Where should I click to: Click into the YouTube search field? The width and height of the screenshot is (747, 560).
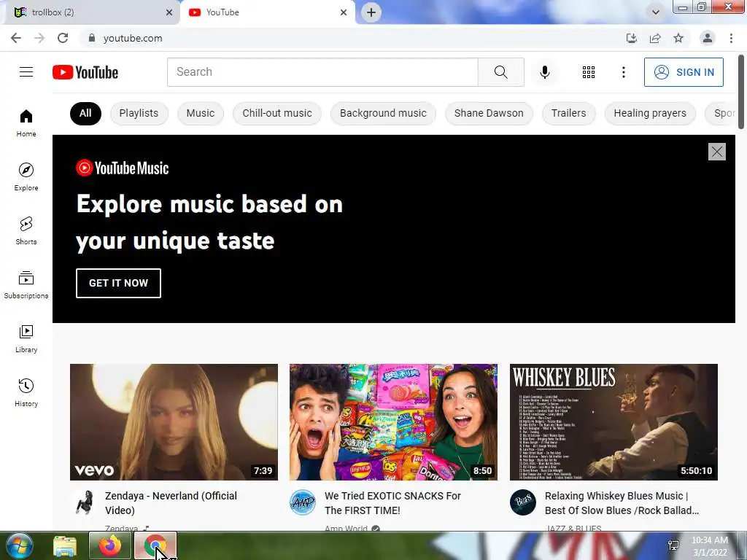322,72
